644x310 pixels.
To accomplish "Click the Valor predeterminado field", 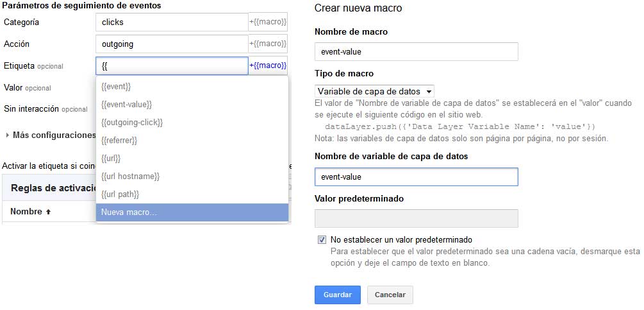I will 416,218.
